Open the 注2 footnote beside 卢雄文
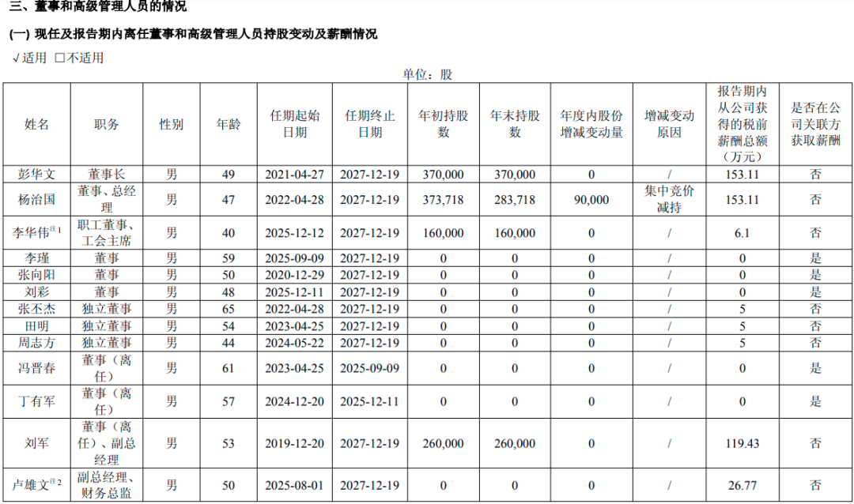Screen dimensions: 854x504 point(55,481)
